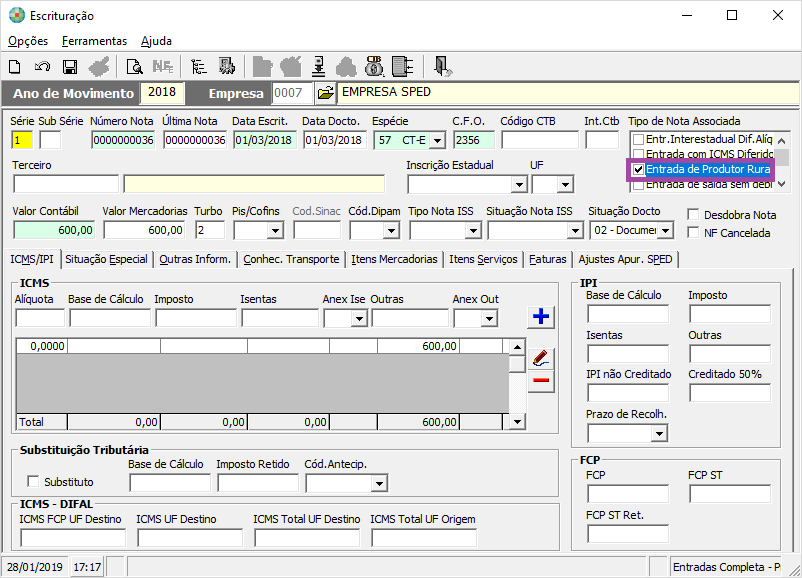802x578 pixels.
Task: Switch to the Situação Especial tab
Action: 106,259
